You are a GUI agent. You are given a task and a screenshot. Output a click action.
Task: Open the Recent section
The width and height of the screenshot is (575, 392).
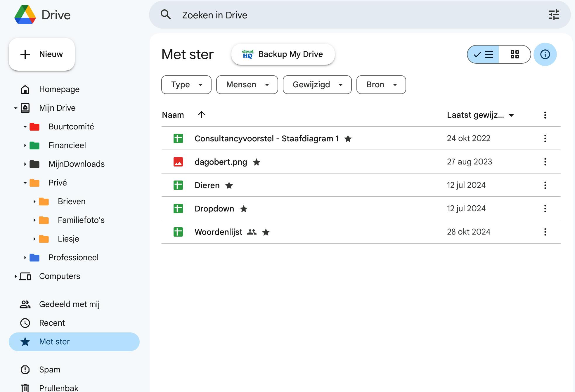click(x=52, y=323)
